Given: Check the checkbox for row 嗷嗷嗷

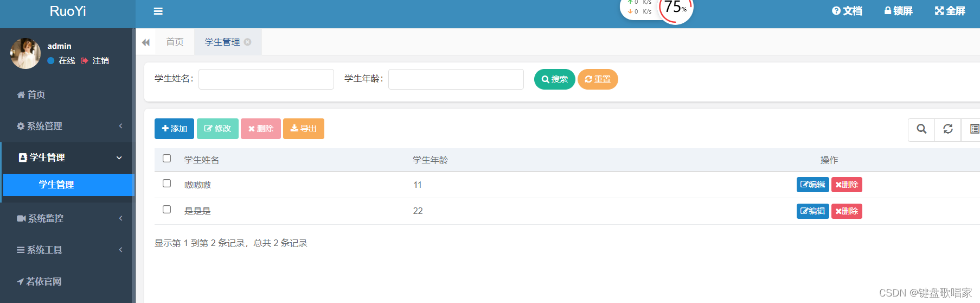Looking at the screenshot, I should coord(167,184).
